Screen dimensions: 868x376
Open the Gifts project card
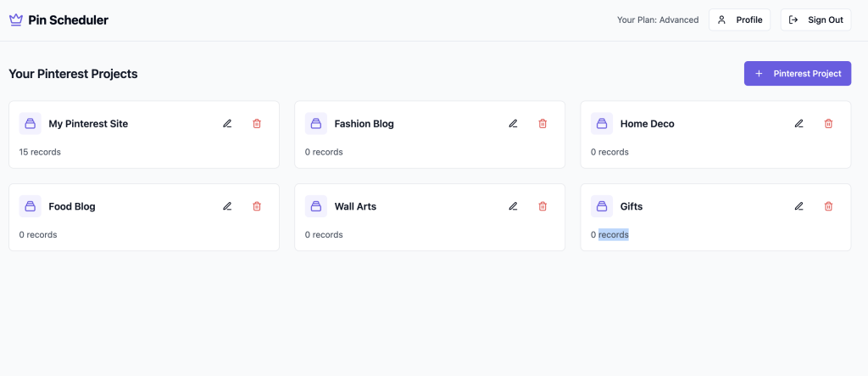(715, 217)
